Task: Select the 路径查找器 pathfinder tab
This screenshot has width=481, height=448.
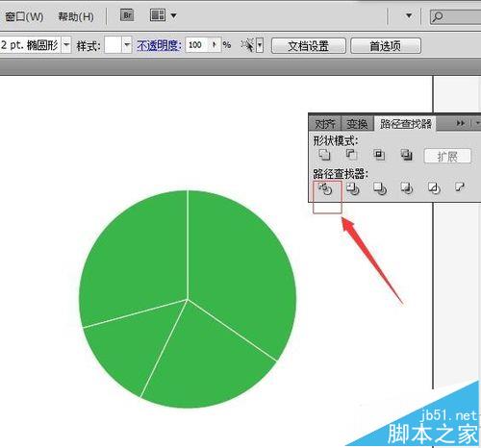Action: pos(406,123)
